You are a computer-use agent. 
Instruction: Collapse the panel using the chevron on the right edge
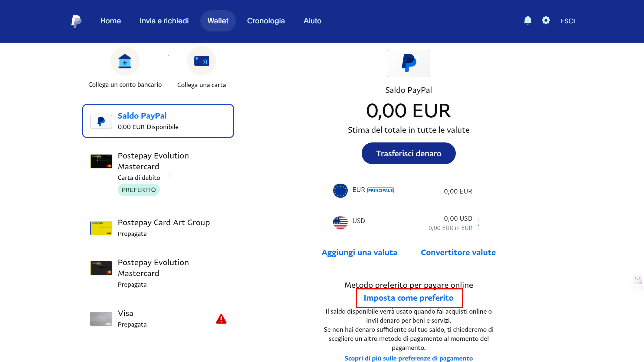pyautogui.click(x=638, y=279)
